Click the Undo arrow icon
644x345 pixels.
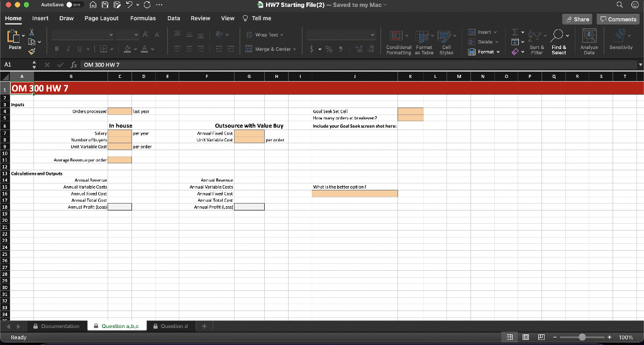coord(130,5)
